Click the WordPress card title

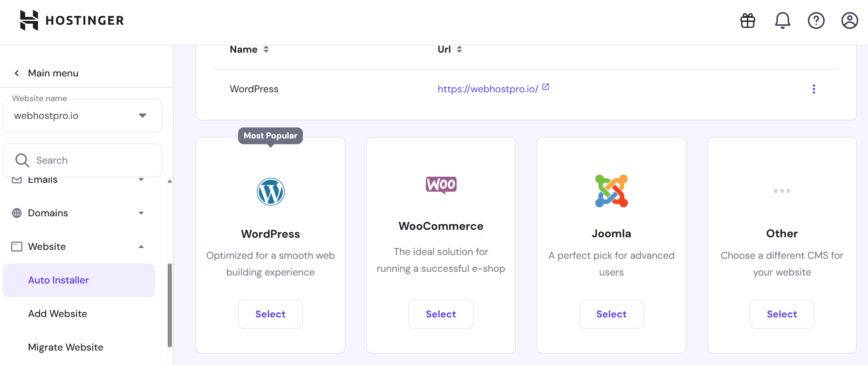point(270,234)
